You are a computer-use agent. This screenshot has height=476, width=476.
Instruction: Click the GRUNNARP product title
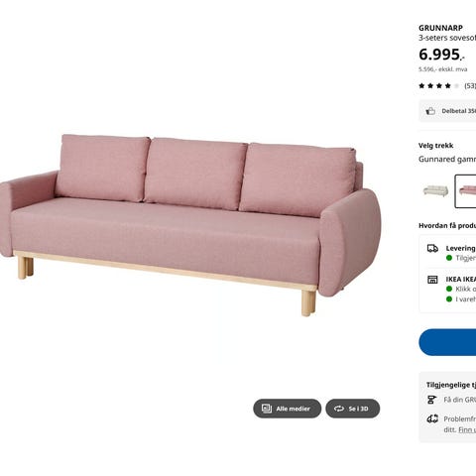coord(440,28)
